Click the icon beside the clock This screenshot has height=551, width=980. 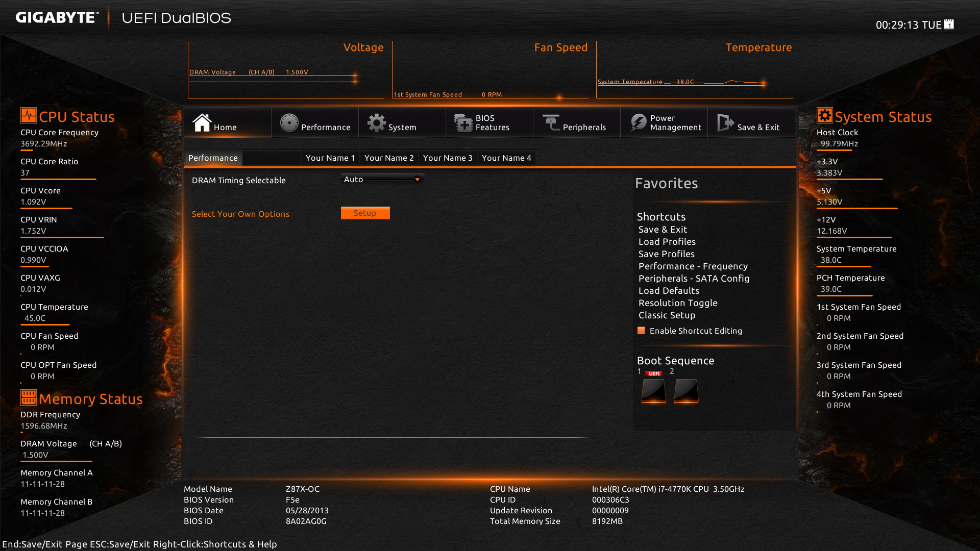pos(949,24)
